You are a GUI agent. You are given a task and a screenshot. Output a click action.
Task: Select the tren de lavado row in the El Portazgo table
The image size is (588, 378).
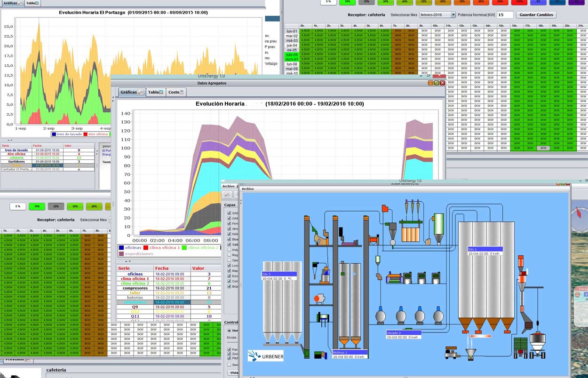47,150
